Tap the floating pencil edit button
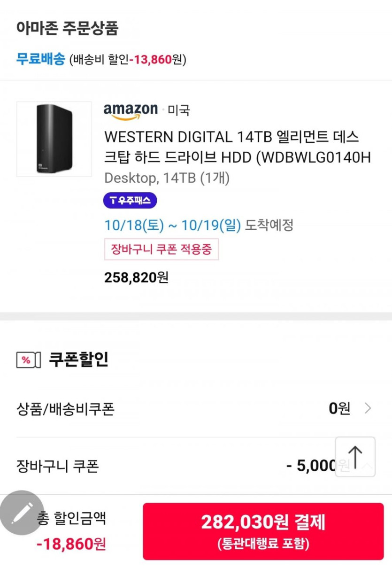The image size is (392, 568). [x=22, y=513]
